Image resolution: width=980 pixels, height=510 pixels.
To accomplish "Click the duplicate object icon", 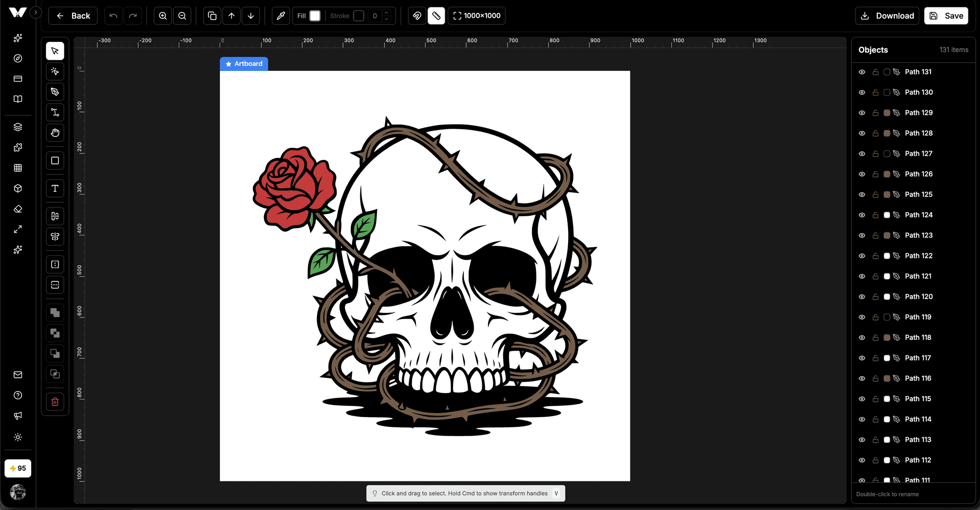I will tap(212, 16).
